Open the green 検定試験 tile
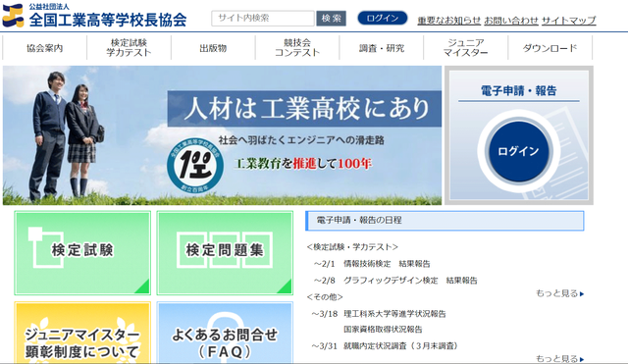Viewport: 628px width, 364px height. [x=82, y=253]
